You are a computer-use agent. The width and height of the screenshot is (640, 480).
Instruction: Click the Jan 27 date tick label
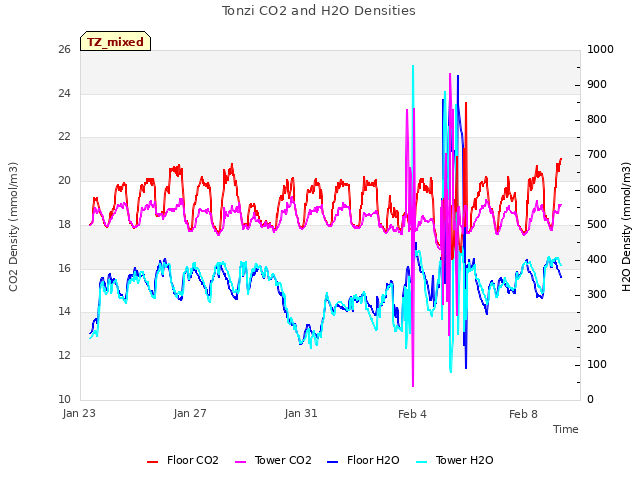tap(190, 413)
